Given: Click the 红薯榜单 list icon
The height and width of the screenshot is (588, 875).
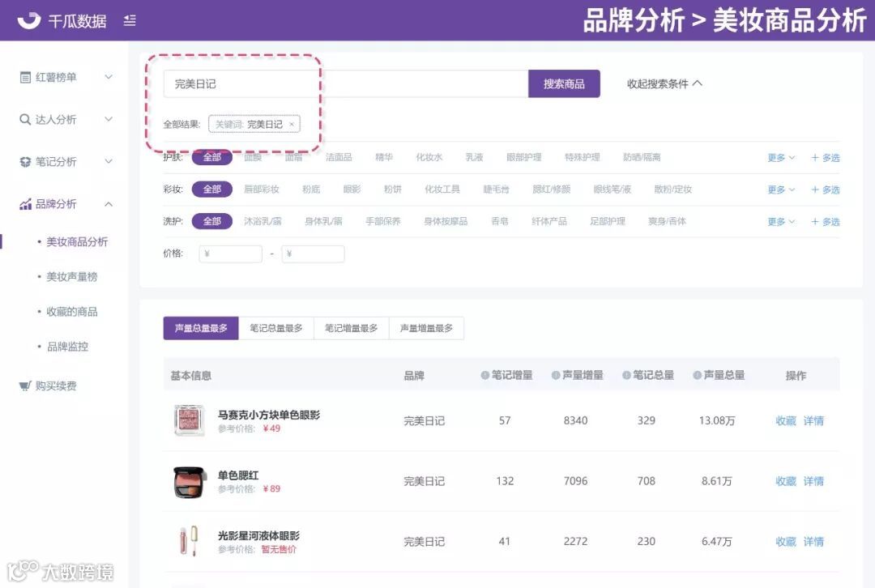Looking at the screenshot, I should [25, 78].
